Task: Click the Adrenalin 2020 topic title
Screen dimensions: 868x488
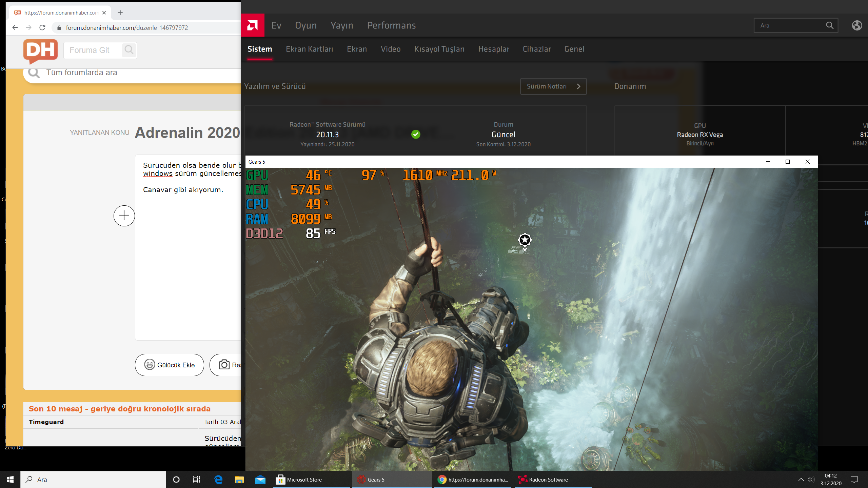Action: [x=188, y=133]
